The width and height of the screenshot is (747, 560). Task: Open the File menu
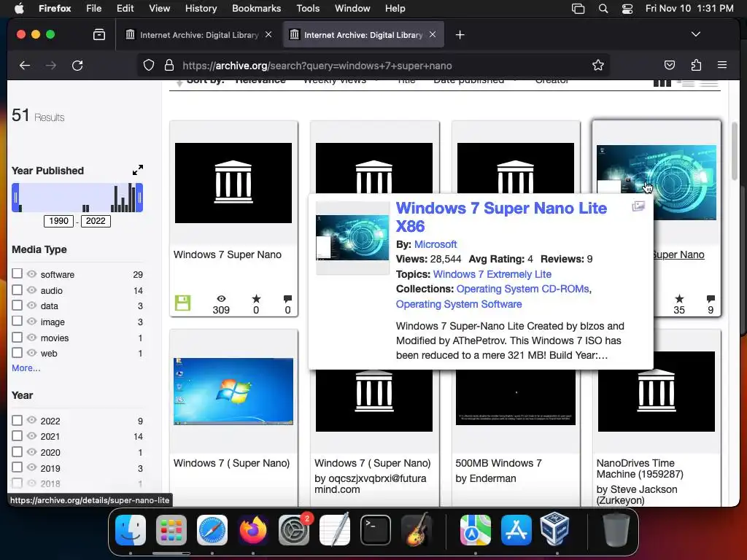click(93, 9)
